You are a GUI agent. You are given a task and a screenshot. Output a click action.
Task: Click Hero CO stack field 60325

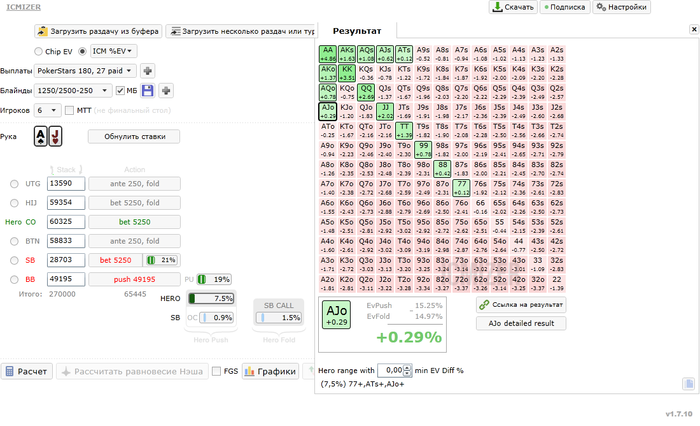tap(66, 222)
